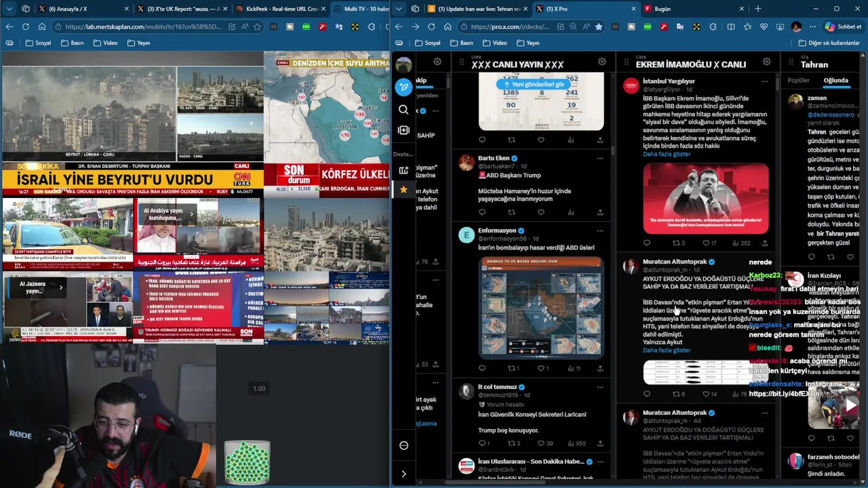Open split screen icon in right browser
Viewport: 868px width, 488px height.
730,26
